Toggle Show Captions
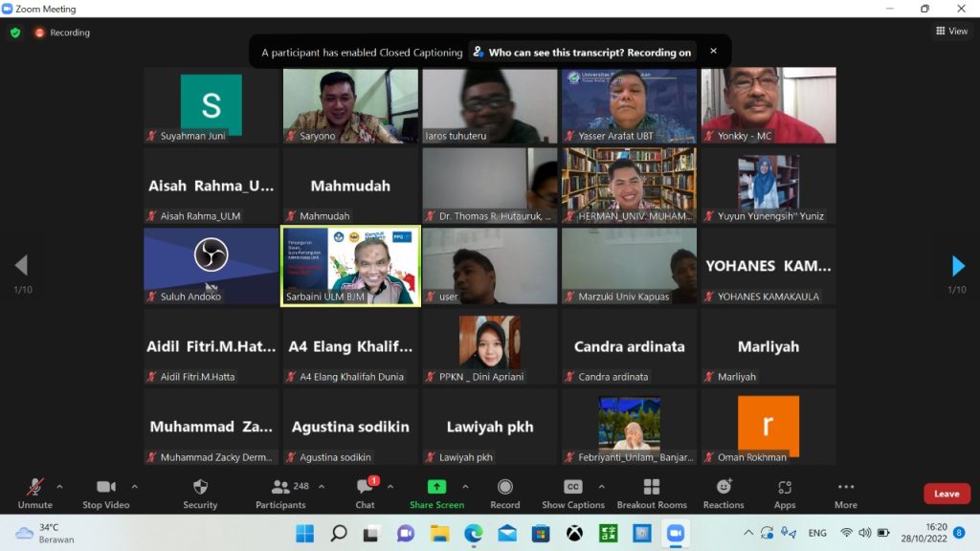 click(x=573, y=493)
